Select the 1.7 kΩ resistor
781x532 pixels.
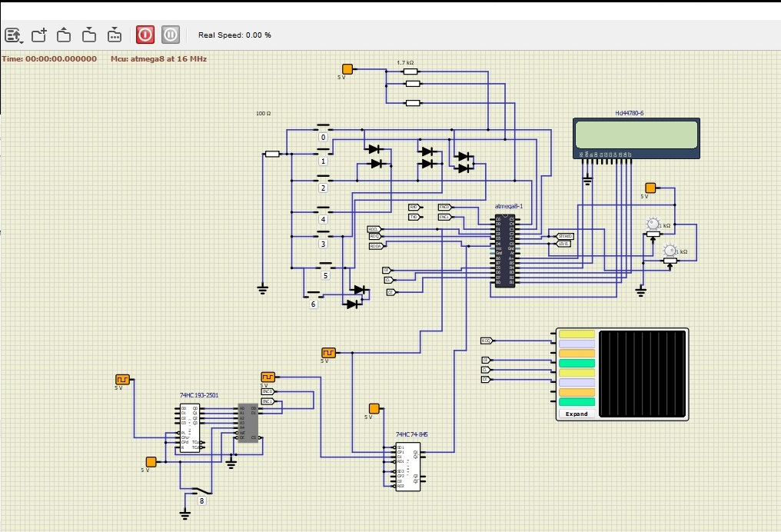click(410, 71)
